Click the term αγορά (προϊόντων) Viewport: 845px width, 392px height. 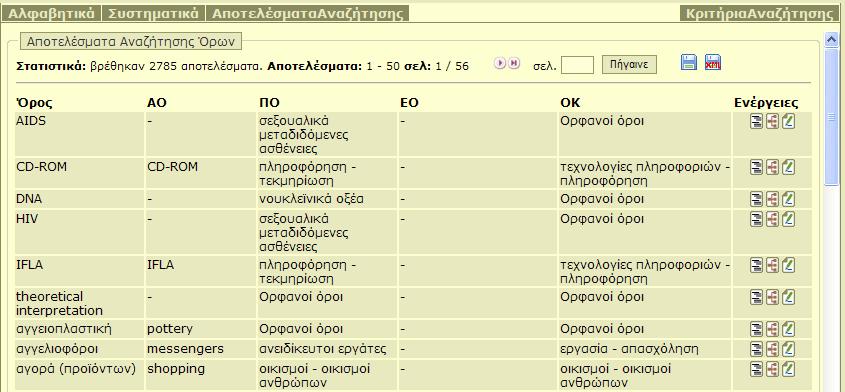click(x=75, y=369)
